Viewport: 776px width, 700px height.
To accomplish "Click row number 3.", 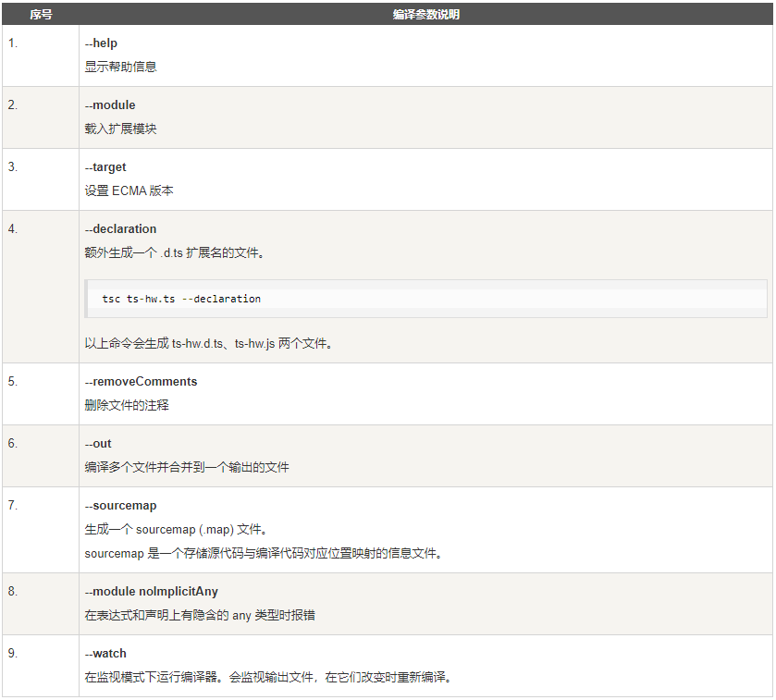I will click(13, 166).
